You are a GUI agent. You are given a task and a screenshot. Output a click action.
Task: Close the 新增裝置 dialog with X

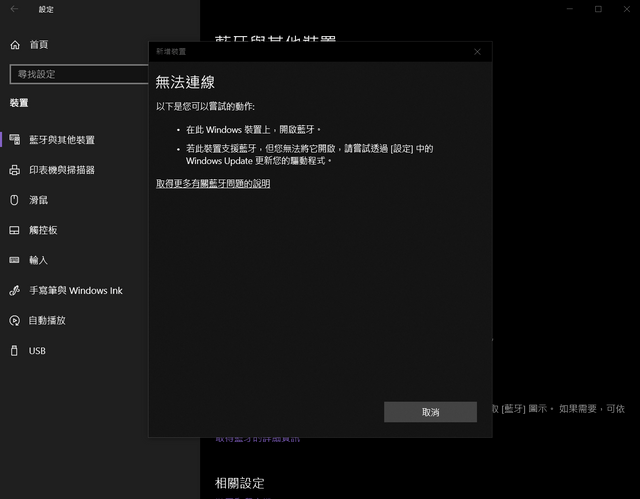(x=477, y=52)
